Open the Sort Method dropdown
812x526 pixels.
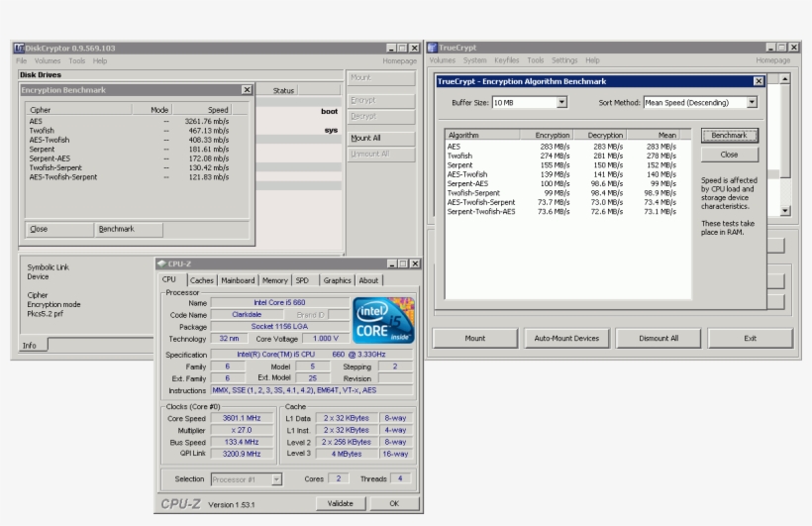tap(752, 103)
